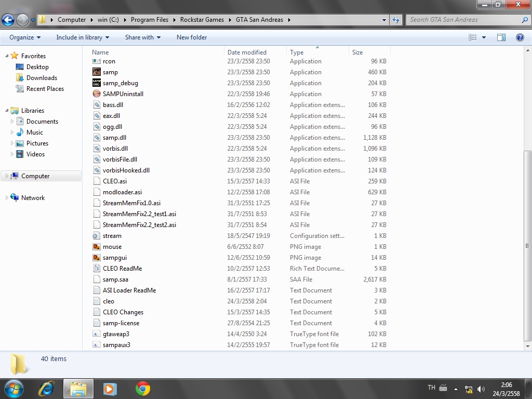Open the recent pages dropdown arrow
Viewport: 532px width, 399px height.
coord(33,20)
